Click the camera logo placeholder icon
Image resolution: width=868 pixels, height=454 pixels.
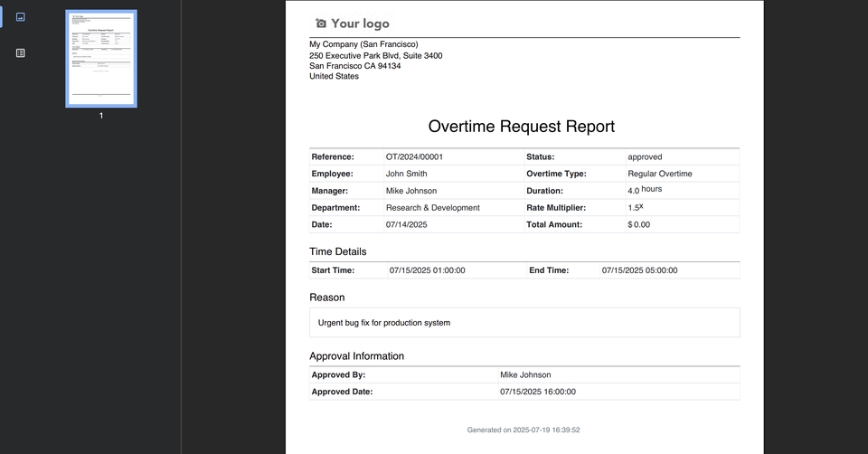coord(320,24)
